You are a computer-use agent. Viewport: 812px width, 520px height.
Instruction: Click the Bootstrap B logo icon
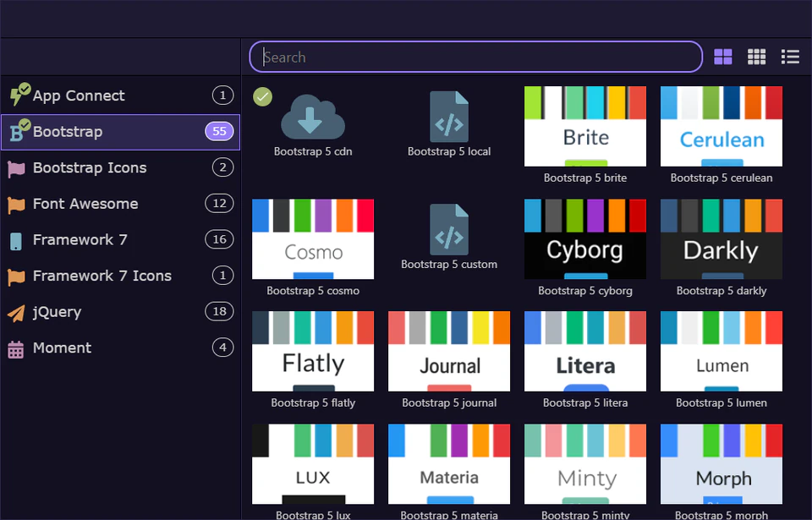(19, 131)
